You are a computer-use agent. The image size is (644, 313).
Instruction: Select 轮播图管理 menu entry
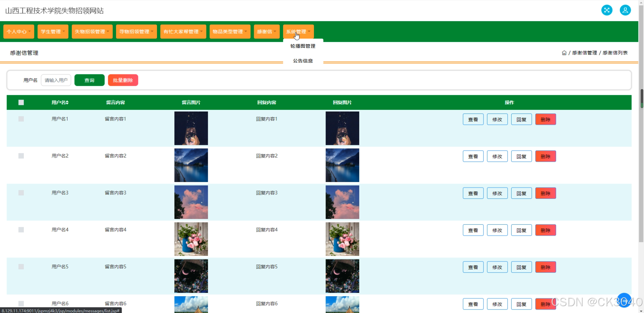pos(303,46)
